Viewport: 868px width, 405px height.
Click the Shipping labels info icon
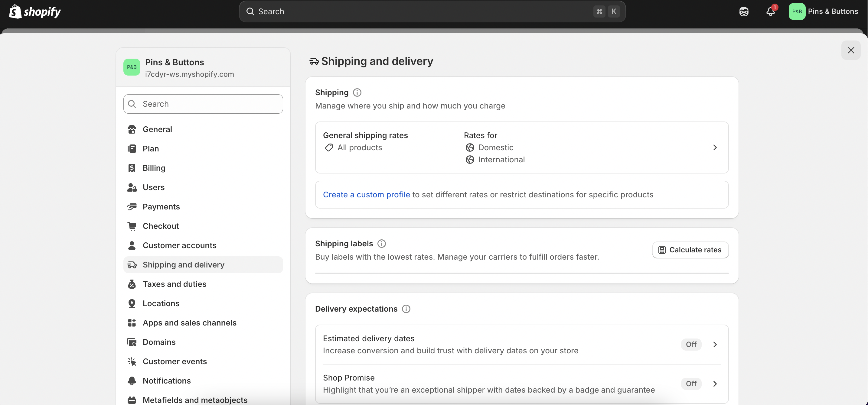(381, 244)
